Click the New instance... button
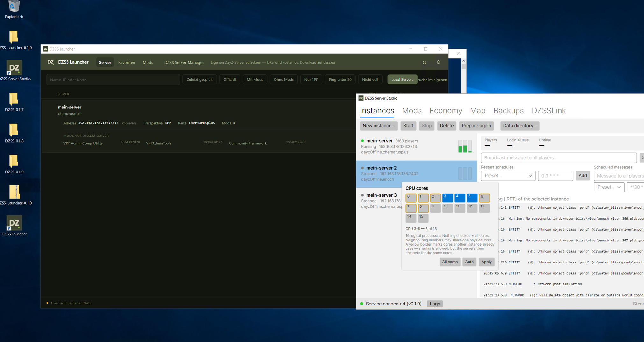 coord(379,126)
